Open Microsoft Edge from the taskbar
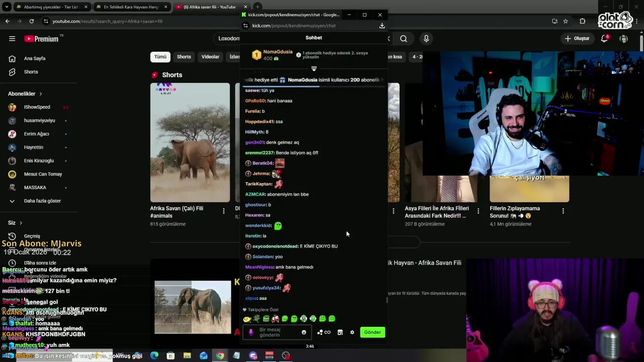This screenshot has height=362, width=644. point(154,355)
